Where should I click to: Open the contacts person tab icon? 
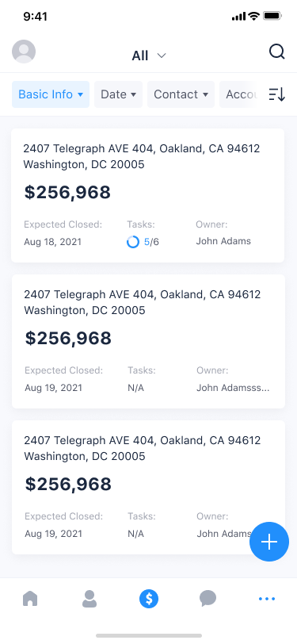[89, 599]
